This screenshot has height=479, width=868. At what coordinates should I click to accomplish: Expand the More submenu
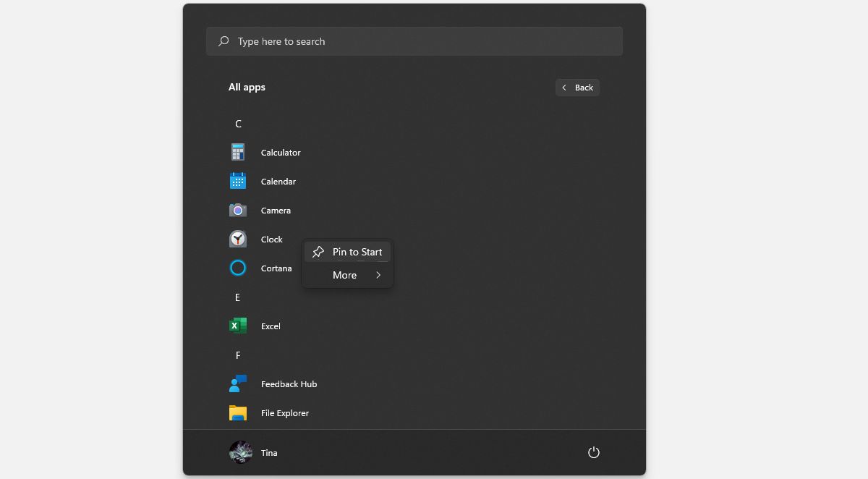pyautogui.click(x=348, y=275)
